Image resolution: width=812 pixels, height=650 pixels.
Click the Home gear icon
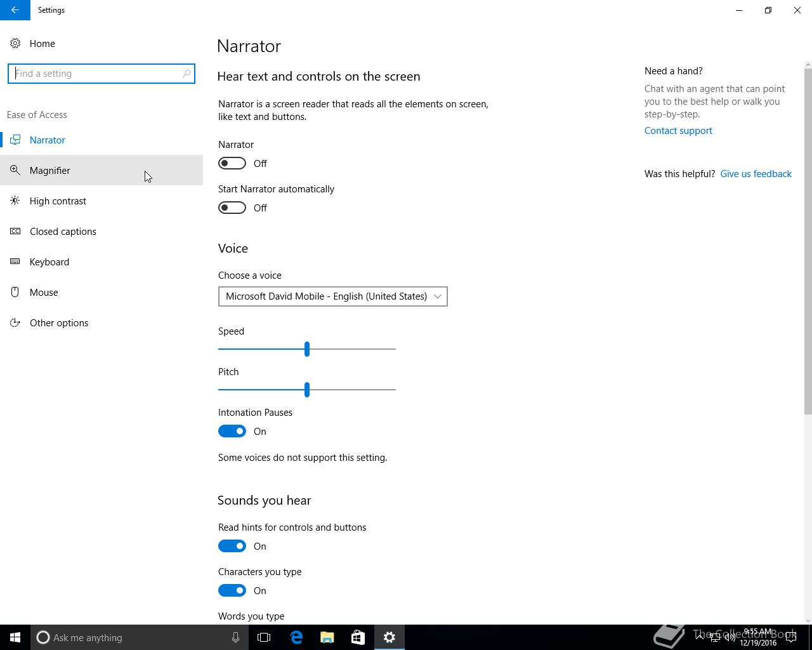coord(15,43)
